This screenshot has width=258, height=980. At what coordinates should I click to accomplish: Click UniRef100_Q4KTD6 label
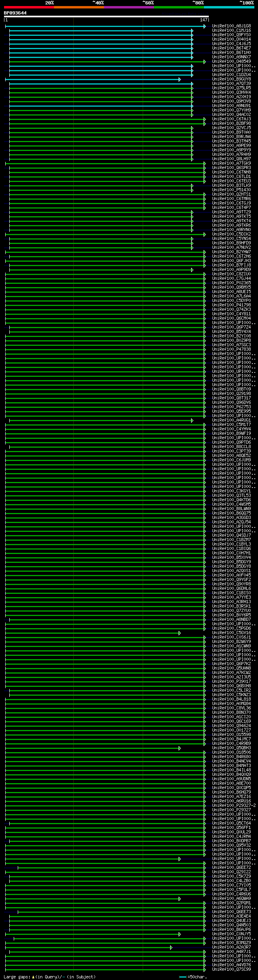231,500
